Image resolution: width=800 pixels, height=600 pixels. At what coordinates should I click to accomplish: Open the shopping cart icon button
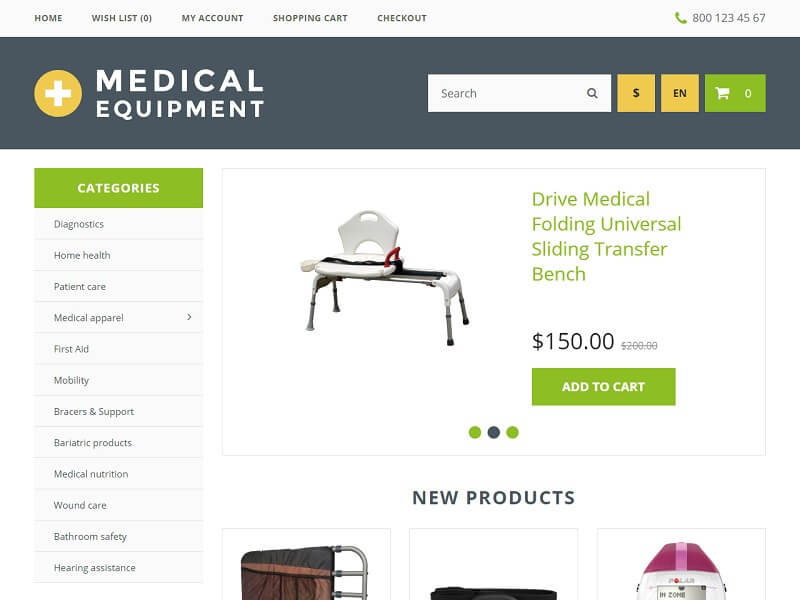735,93
